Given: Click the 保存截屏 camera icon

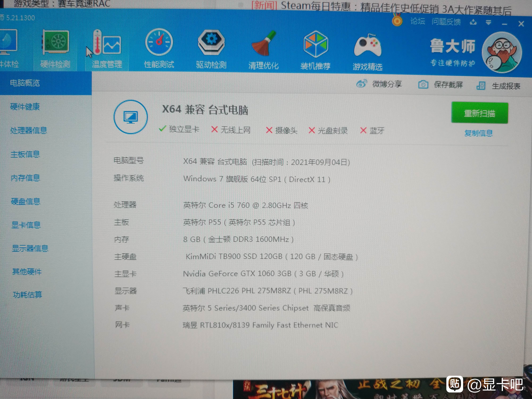Looking at the screenshot, I should [423, 84].
